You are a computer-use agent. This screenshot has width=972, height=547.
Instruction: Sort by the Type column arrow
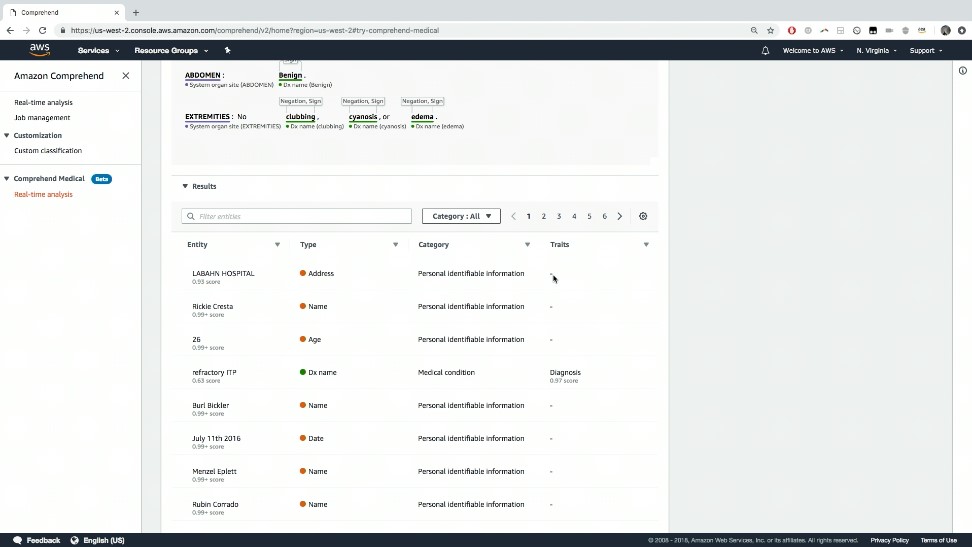(395, 245)
